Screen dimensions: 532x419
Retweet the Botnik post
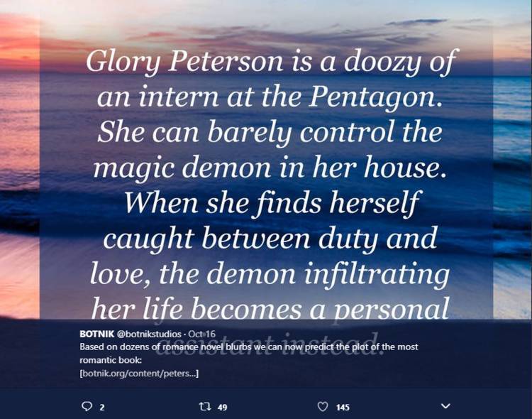point(204,406)
